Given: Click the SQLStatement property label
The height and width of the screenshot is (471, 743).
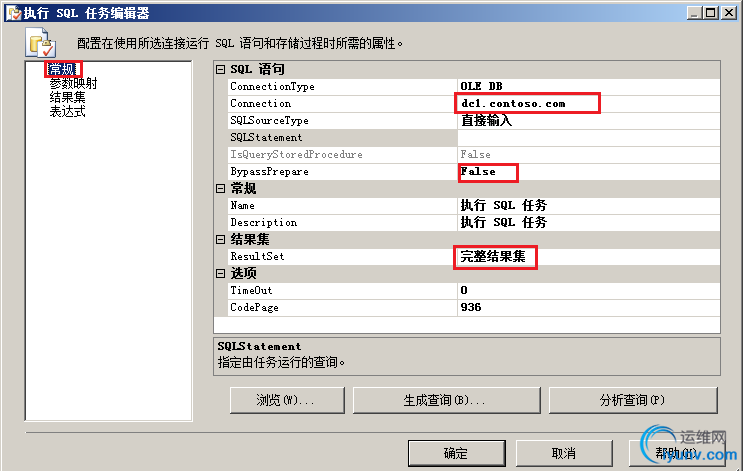Looking at the screenshot, I should [266, 137].
